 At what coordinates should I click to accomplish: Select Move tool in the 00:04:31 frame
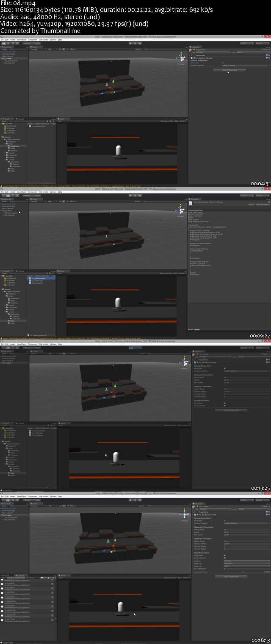[8, 43]
